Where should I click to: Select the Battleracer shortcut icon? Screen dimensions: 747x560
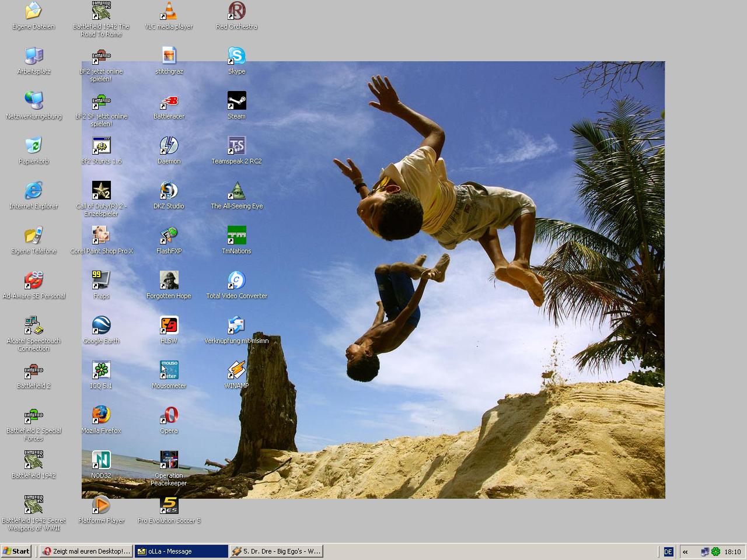click(169, 100)
